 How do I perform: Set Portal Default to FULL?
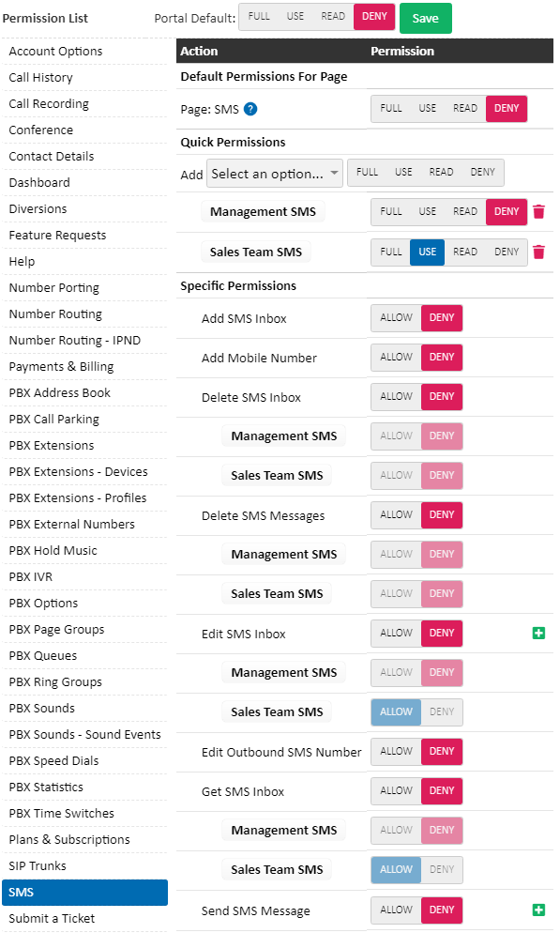click(259, 17)
